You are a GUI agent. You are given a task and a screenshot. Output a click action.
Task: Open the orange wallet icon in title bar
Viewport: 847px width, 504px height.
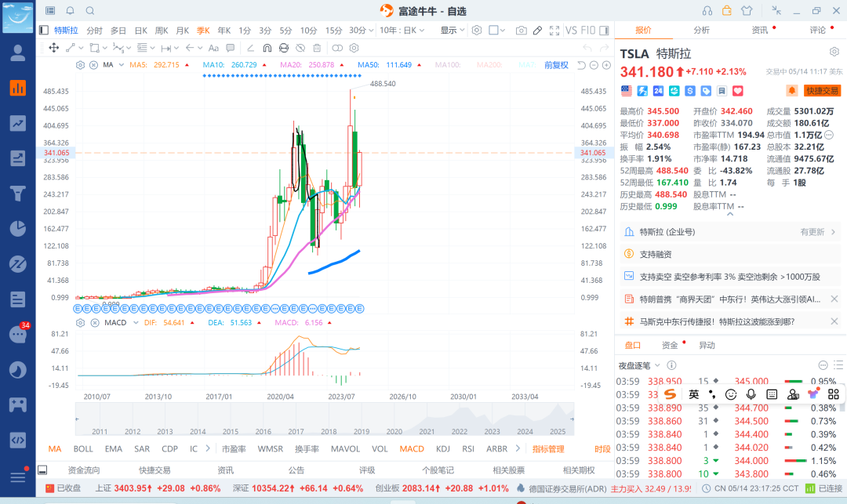(x=727, y=11)
